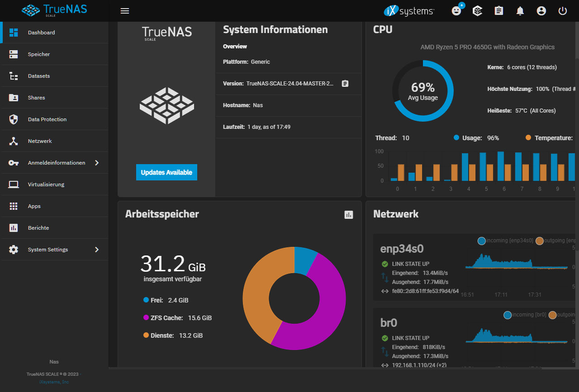
Task: Click the LINK STATE UP status for br0
Action: (x=410, y=338)
